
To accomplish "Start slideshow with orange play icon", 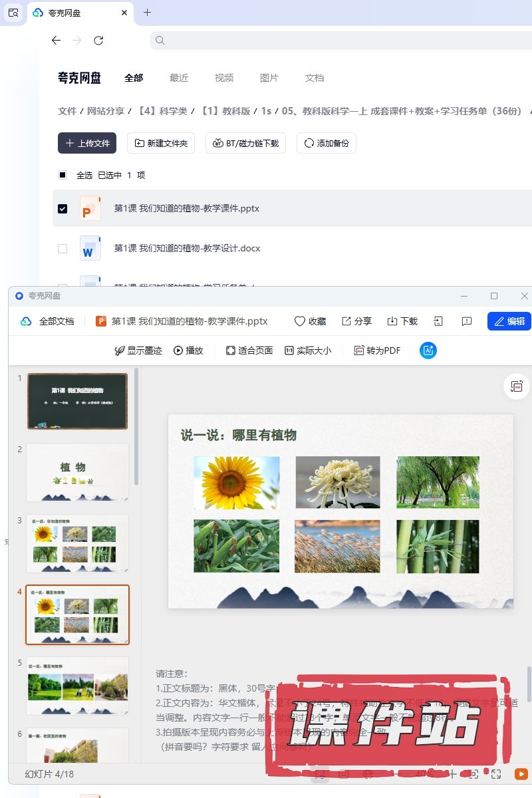I will pyautogui.click(x=521, y=773).
